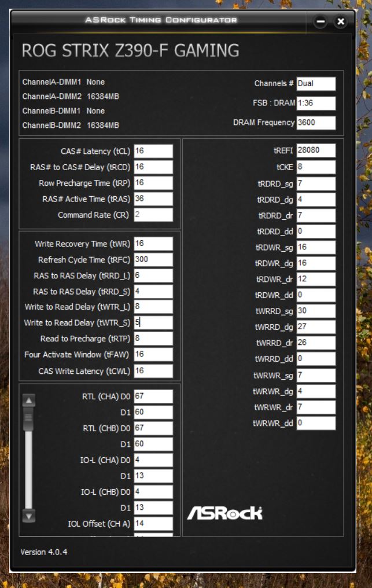Click the tRDRD_sg value field

coord(316,184)
